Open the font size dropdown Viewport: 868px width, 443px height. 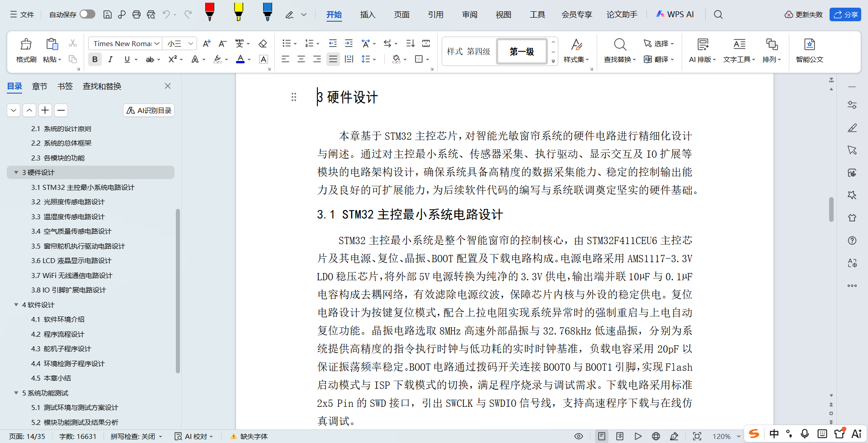191,43
